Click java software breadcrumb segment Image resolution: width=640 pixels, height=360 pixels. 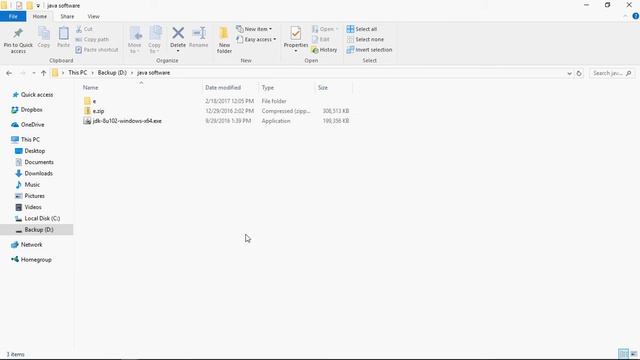point(154,73)
